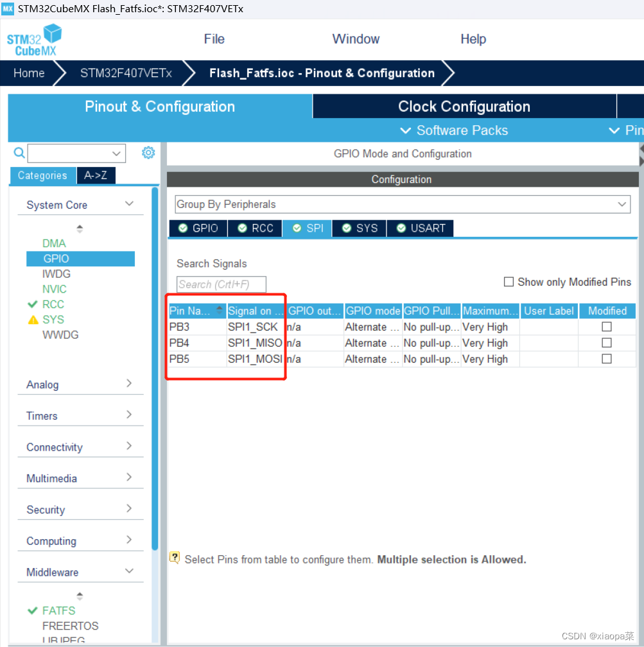
Task: Click the MX title bar application icon
Action: tap(8, 9)
